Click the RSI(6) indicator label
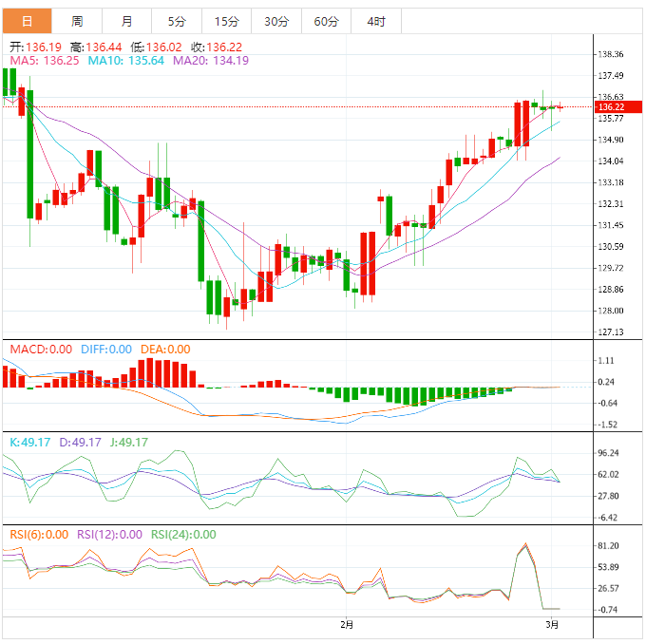The height and width of the screenshot is (644, 646). click(39, 535)
